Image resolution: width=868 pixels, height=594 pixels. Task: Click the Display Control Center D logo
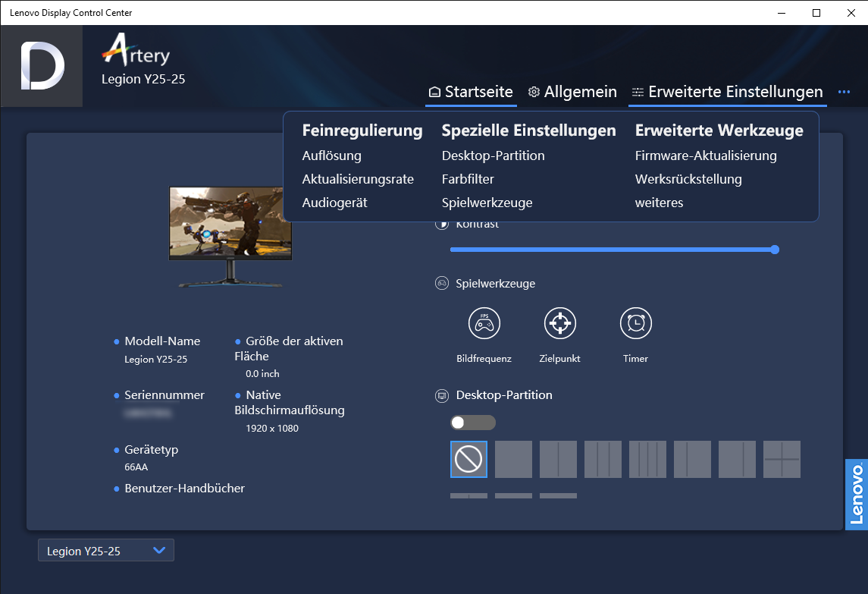[x=42, y=66]
